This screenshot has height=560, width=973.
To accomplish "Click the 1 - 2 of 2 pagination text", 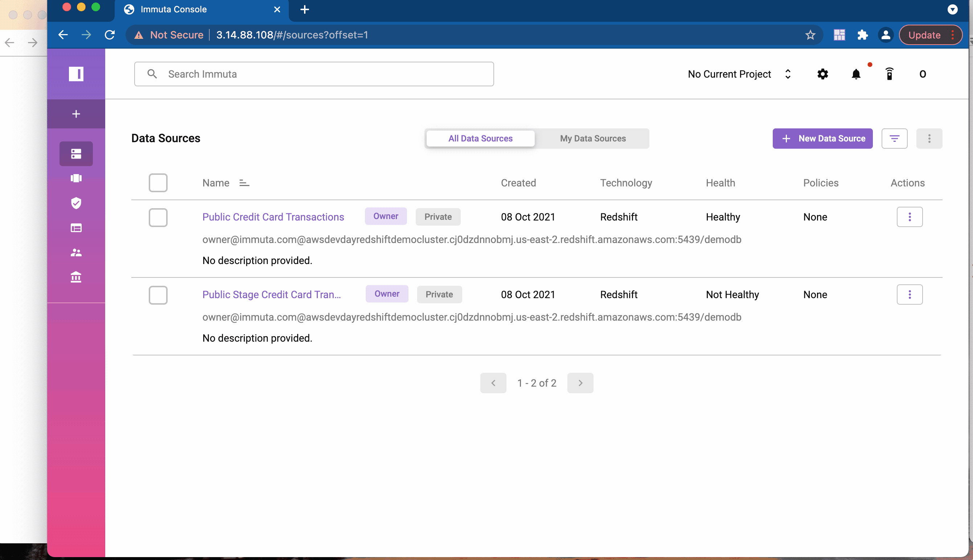I will [x=537, y=383].
